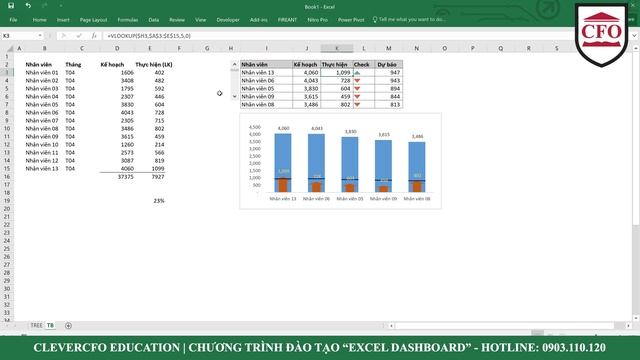Click cell Nhân viên 07 in column B
Screen dimensions: 640x360
pyautogui.click(x=42, y=120)
